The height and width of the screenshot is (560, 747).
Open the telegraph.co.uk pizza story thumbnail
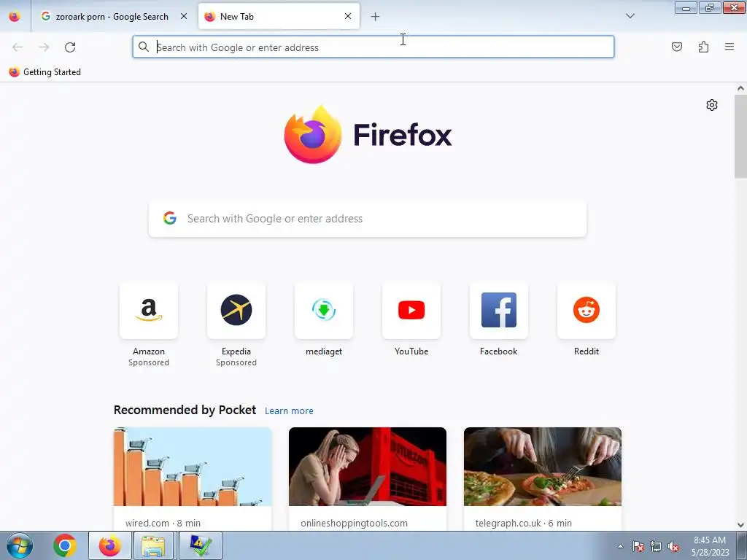(x=543, y=467)
